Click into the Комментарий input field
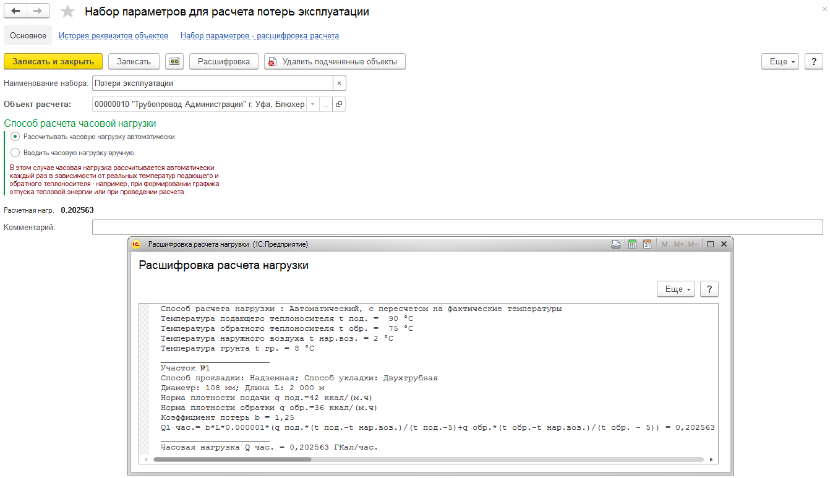Screen dimensions: 830x478 457,227
